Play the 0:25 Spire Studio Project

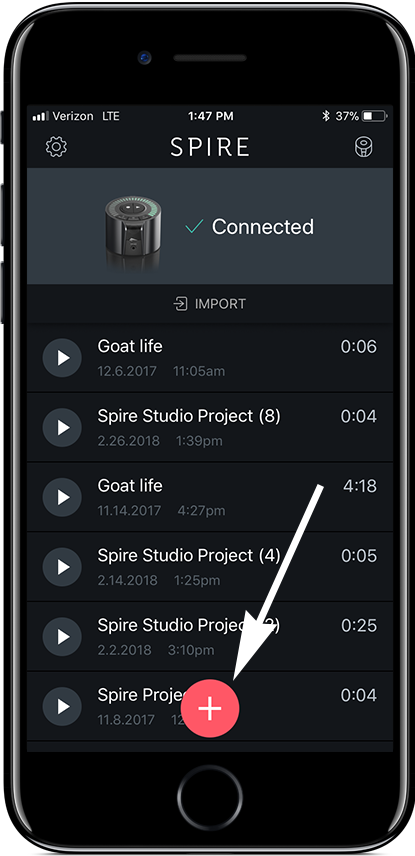[x=62, y=637]
